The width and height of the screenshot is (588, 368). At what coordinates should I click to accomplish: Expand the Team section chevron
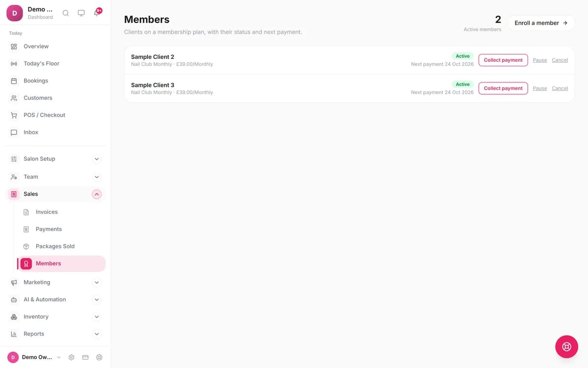point(97,177)
